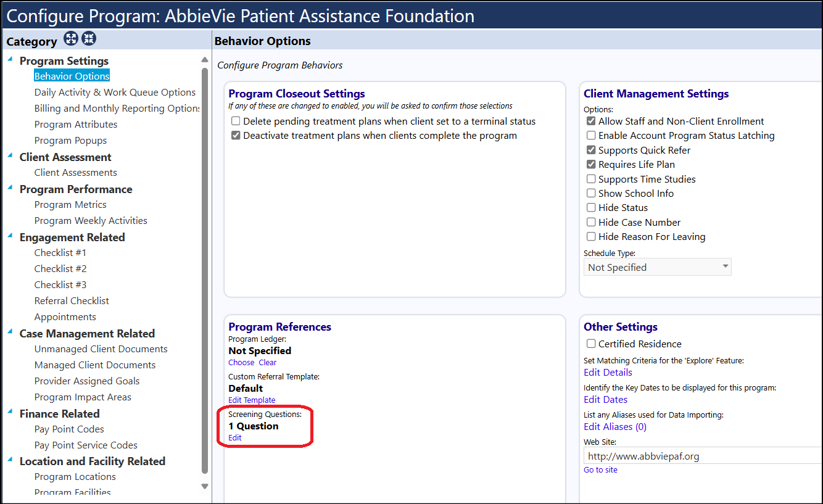Collapse all categories with the inward-arrows icon

[x=89, y=39]
